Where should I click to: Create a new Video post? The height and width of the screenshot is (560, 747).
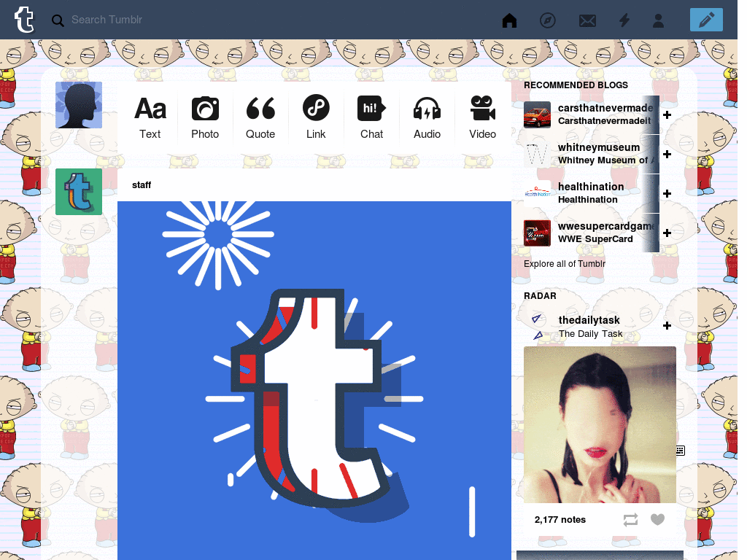coord(483,117)
